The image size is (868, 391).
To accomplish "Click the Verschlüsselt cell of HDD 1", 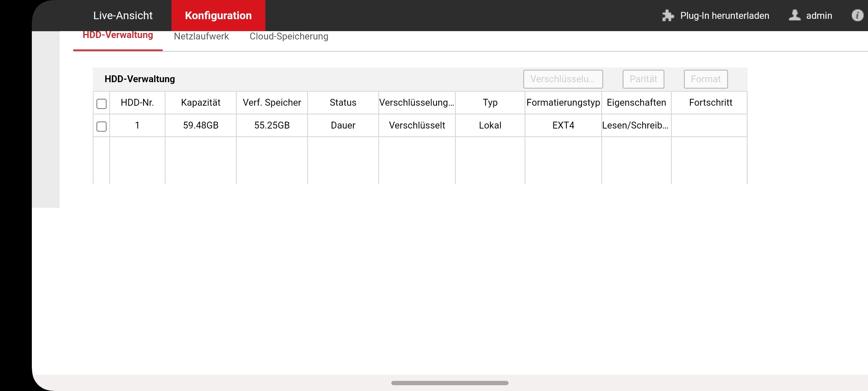I will pyautogui.click(x=417, y=125).
